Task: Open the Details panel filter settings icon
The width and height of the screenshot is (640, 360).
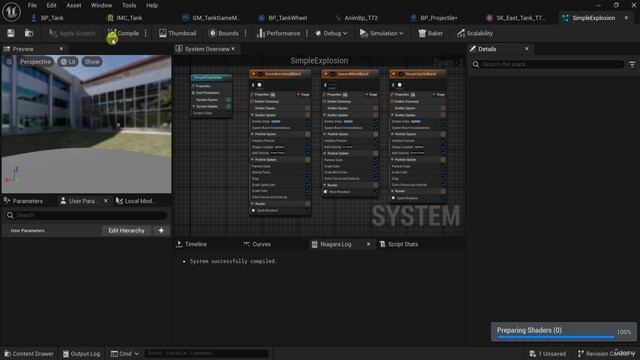Action: pyautogui.click(x=632, y=64)
